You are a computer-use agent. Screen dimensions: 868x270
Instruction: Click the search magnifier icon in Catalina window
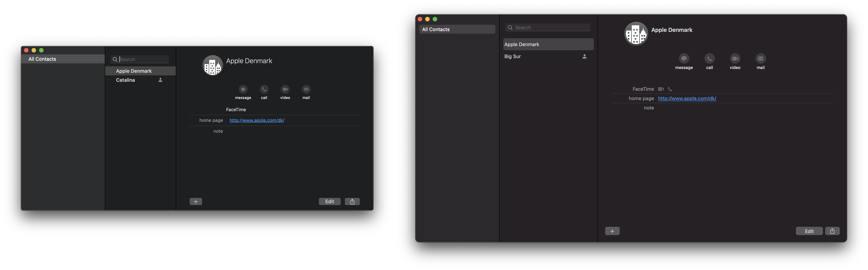115,59
